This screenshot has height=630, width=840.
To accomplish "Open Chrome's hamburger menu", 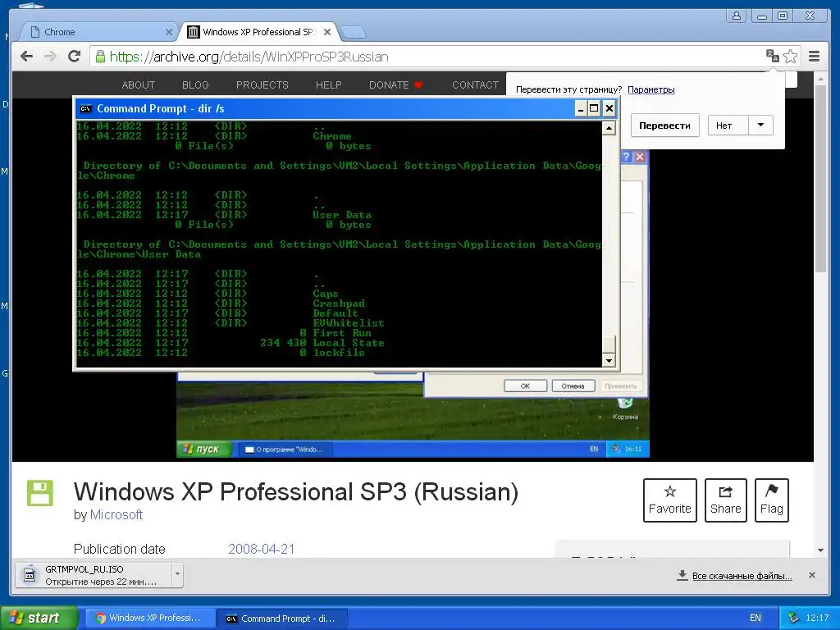I will coord(814,57).
